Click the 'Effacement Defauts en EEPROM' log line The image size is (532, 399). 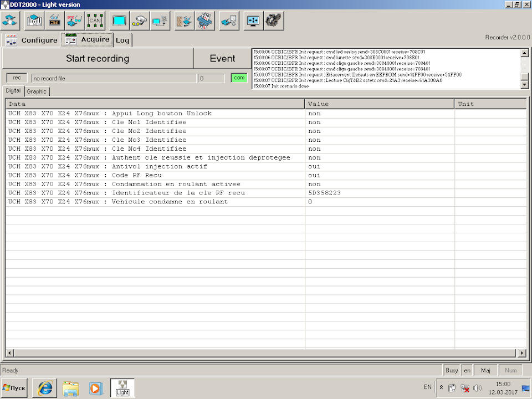pyautogui.click(x=357, y=75)
